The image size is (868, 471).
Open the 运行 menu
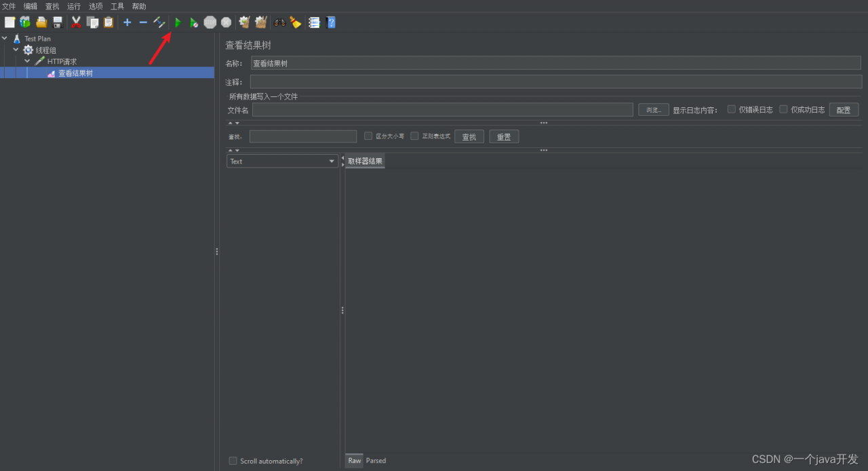point(73,6)
